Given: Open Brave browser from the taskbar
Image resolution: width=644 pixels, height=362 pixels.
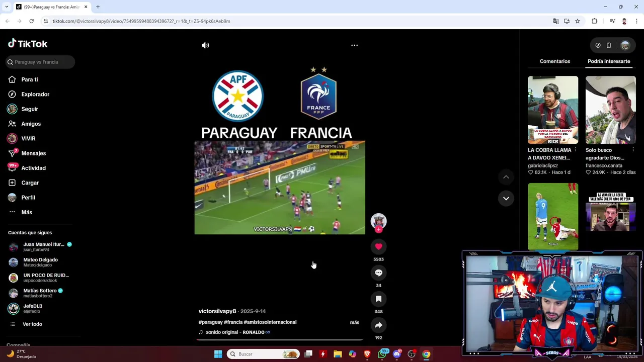Looking at the screenshot, I should (367, 354).
